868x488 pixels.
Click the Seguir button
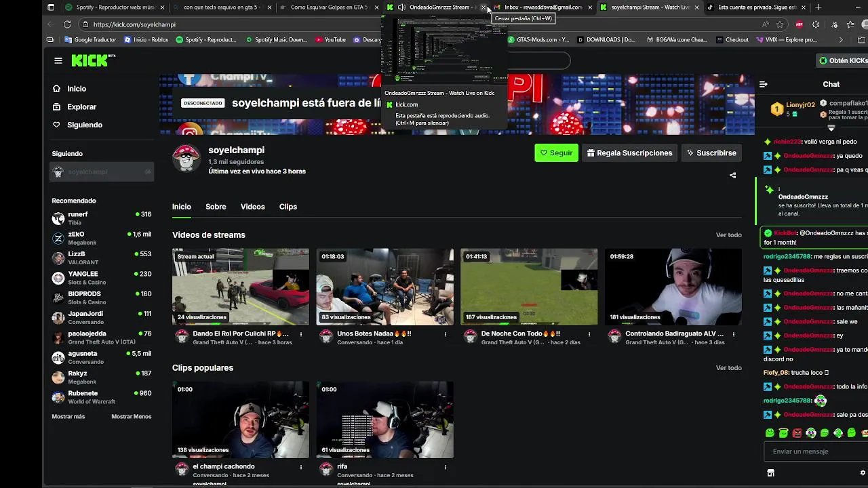[556, 153]
